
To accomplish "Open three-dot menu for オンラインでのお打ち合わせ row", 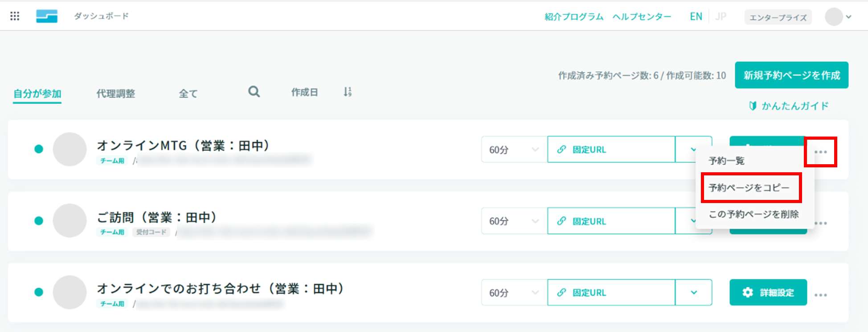I will pyautogui.click(x=820, y=295).
